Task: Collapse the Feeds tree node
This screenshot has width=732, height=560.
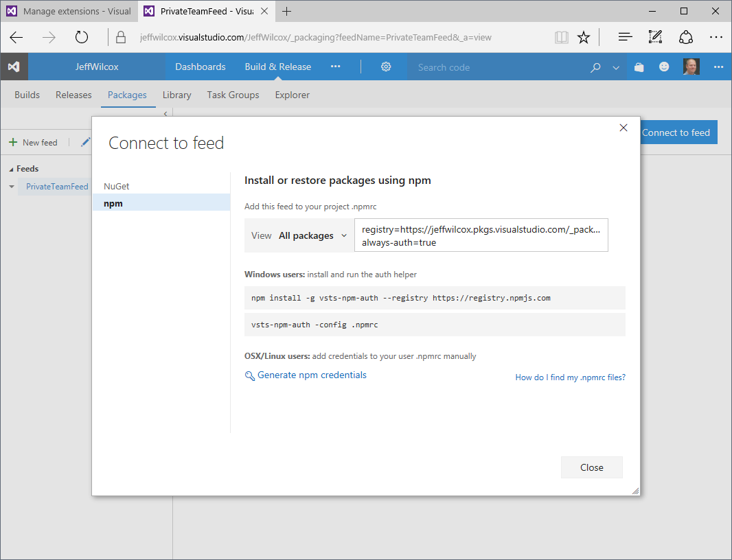Action: (x=11, y=170)
